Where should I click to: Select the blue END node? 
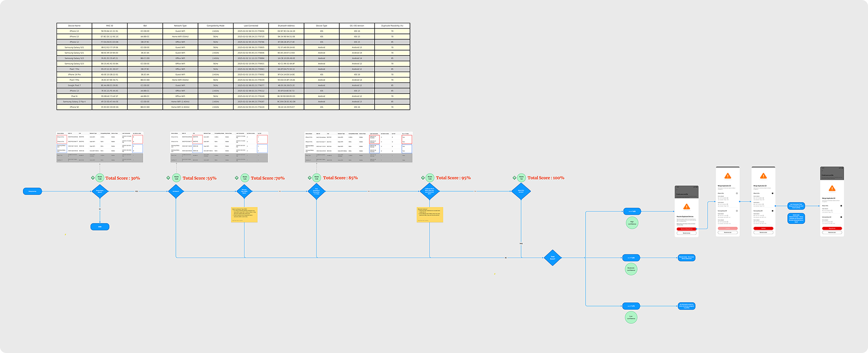point(100,226)
